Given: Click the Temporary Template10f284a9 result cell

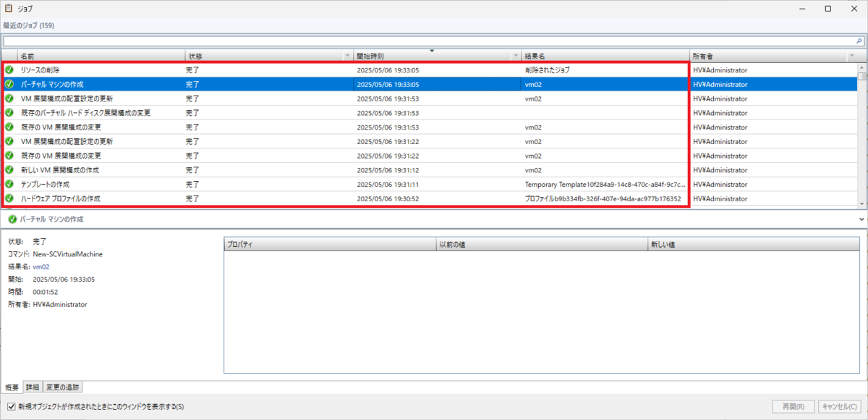Looking at the screenshot, I should (605, 184).
